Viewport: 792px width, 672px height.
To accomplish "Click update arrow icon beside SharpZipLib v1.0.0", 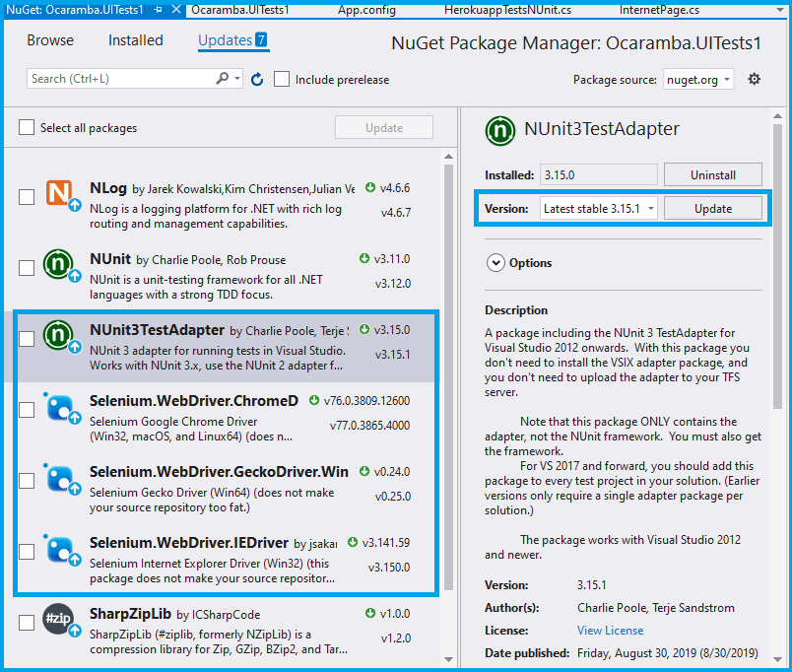I will pos(370,613).
